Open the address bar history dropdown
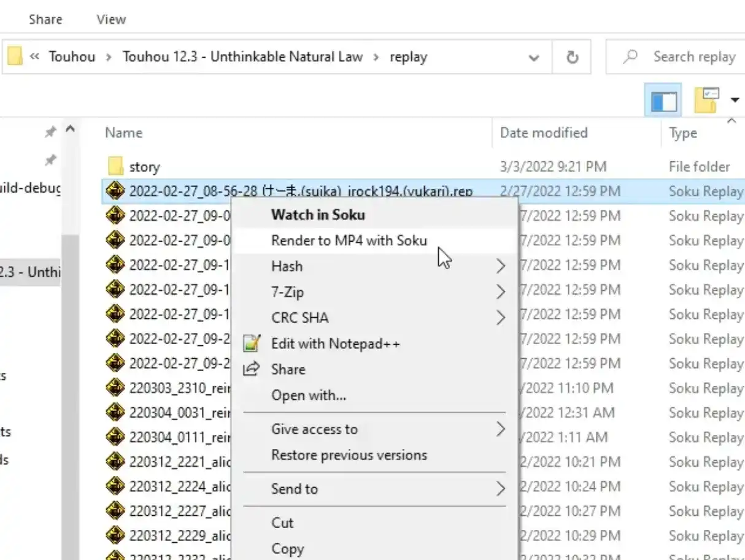The height and width of the screenshot is (560, 745). pyautogui.click(x=534, y=58)
